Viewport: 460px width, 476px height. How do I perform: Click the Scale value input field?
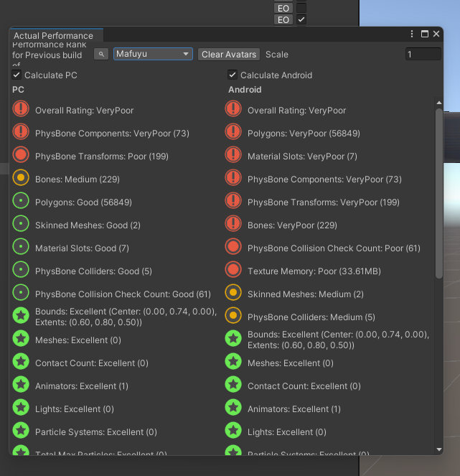(423, 54)
